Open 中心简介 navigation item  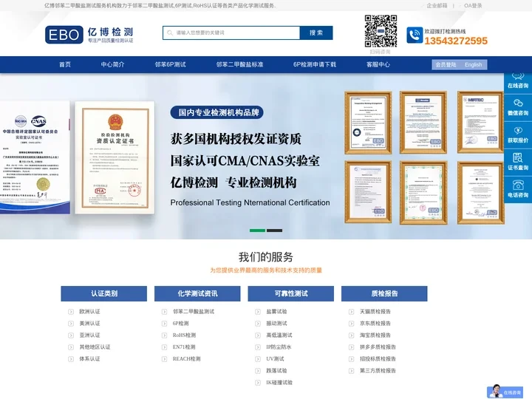(112, 64)
